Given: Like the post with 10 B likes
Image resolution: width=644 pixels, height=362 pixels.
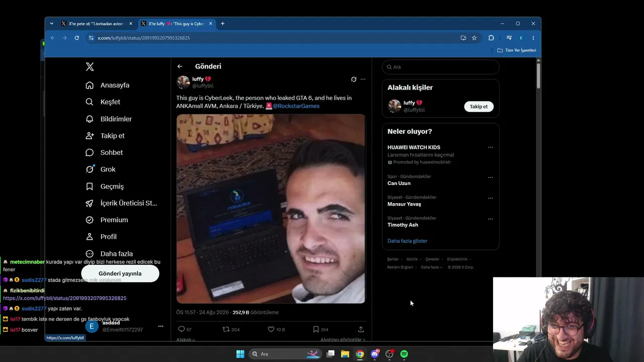Looking at the screenshot, I should pyautogui.click(x=271, y=329).
